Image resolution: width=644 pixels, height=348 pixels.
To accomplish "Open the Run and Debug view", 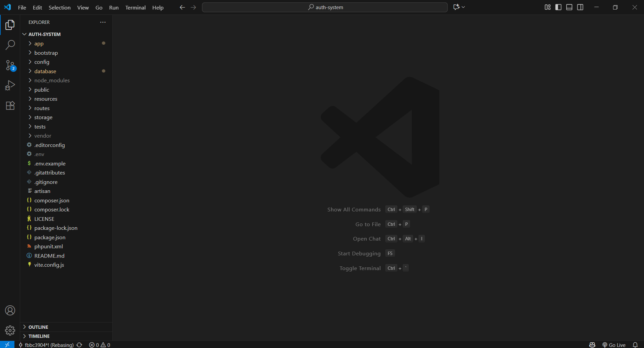I will 10,85.
